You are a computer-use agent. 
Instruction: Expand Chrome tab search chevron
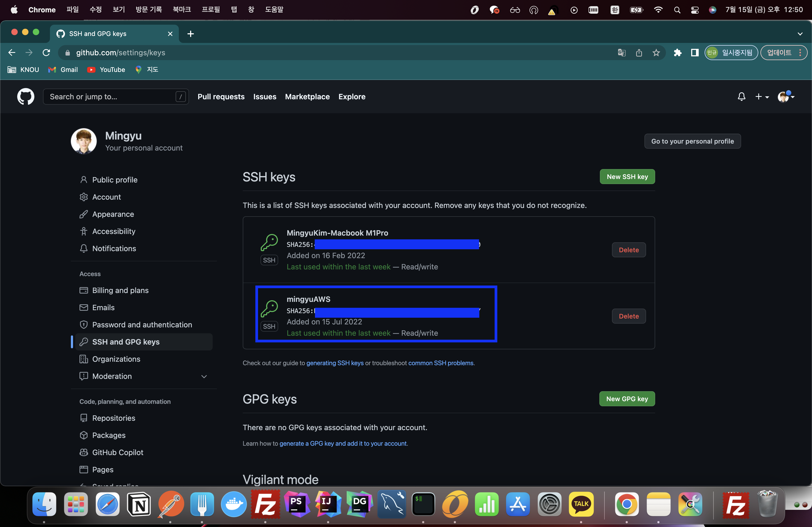pyautogui.click(x=800, y=34)
